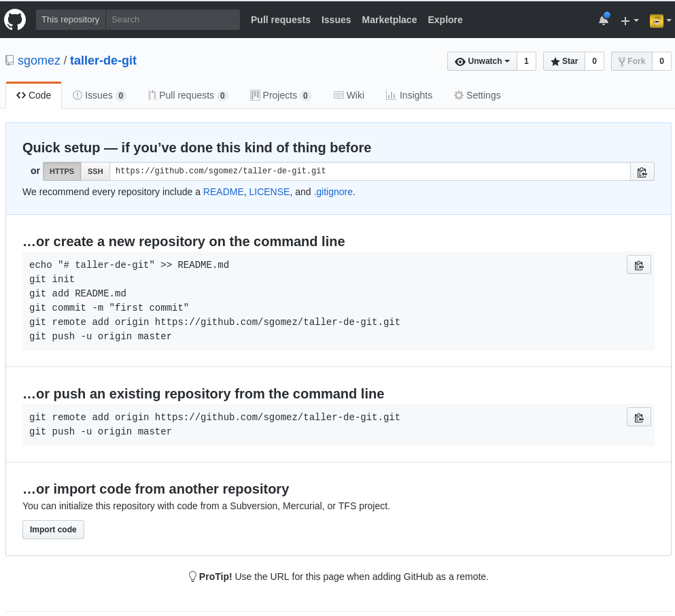
Task: Click the GitHub octocat logo
Action: [x=15, y=20]
